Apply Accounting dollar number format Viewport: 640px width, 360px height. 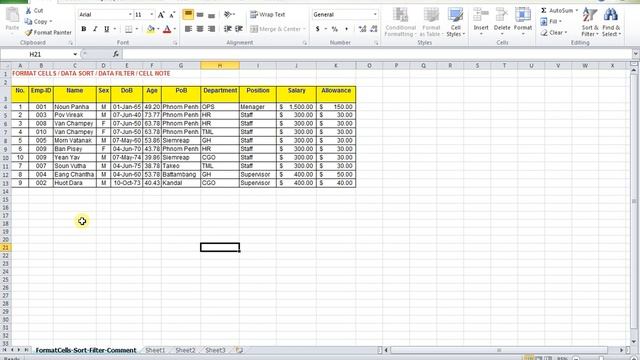(317, 29)
